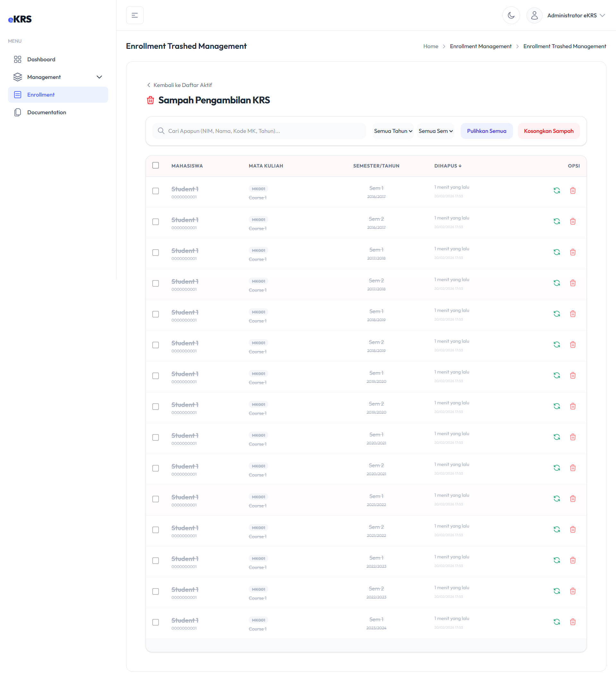Click the Pulihkan Semua button

click(487, 131)
